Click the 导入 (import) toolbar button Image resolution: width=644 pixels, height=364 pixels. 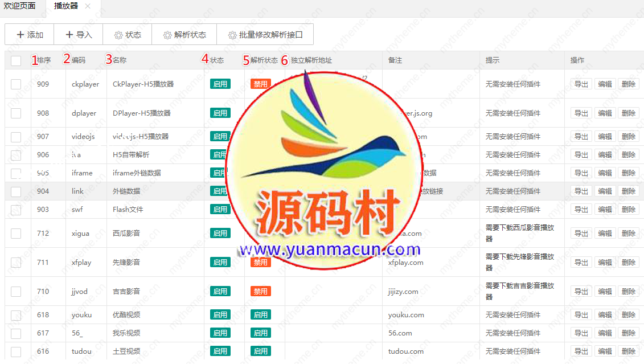coord(79,35)
